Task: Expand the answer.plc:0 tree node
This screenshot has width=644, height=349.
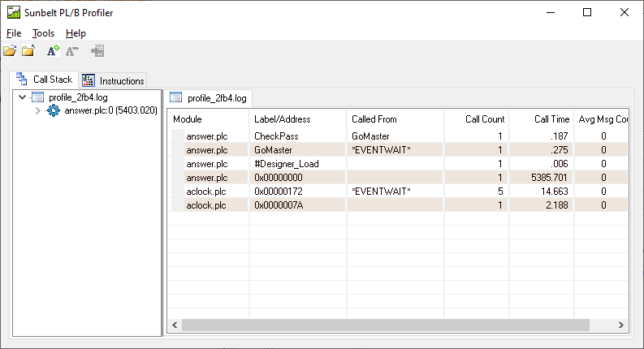Action: click(x=37, y=110)
